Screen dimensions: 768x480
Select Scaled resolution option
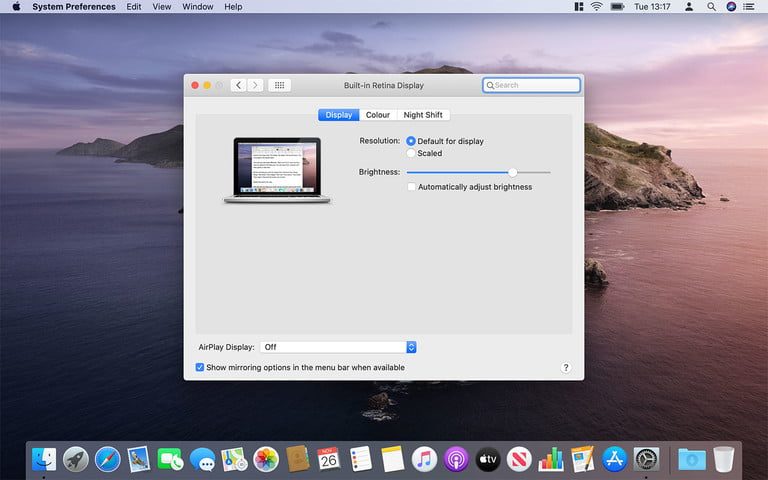click(411, 153)
